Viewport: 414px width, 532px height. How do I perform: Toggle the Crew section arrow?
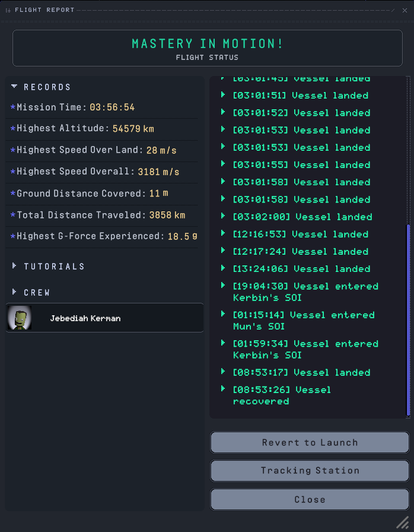tap(14, 292)
